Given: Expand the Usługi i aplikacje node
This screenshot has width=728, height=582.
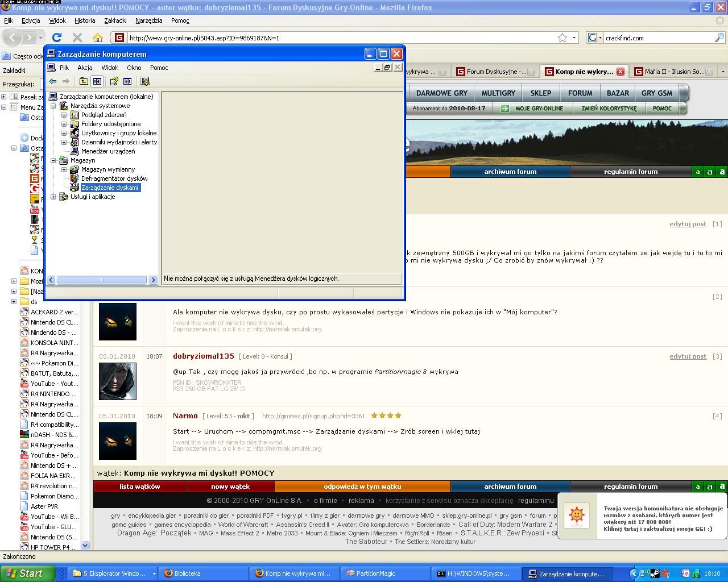Looking at the screenshot, I should click(x=53, y=197).
